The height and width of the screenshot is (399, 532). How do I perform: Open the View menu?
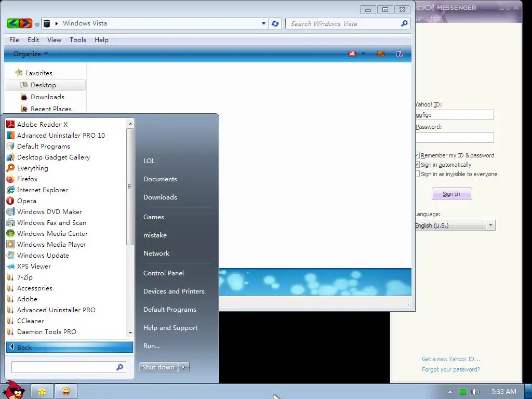54,39
